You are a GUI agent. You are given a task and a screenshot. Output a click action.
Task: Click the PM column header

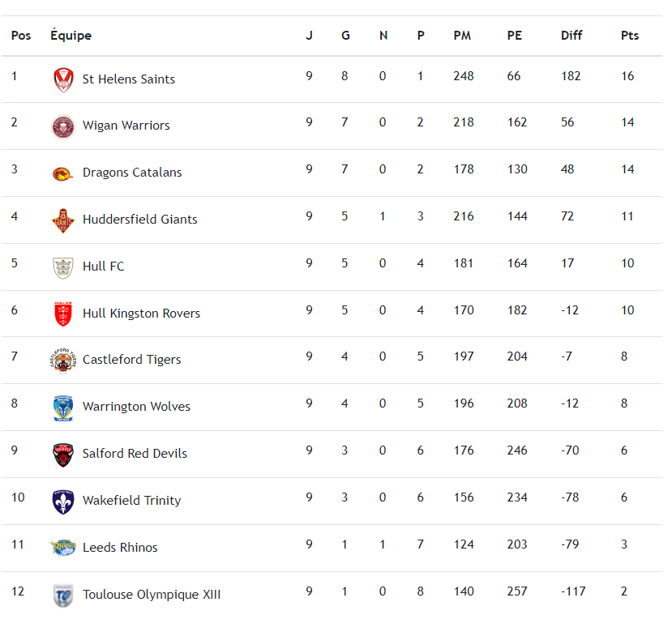pyautogui.click(x=462, y=36)
